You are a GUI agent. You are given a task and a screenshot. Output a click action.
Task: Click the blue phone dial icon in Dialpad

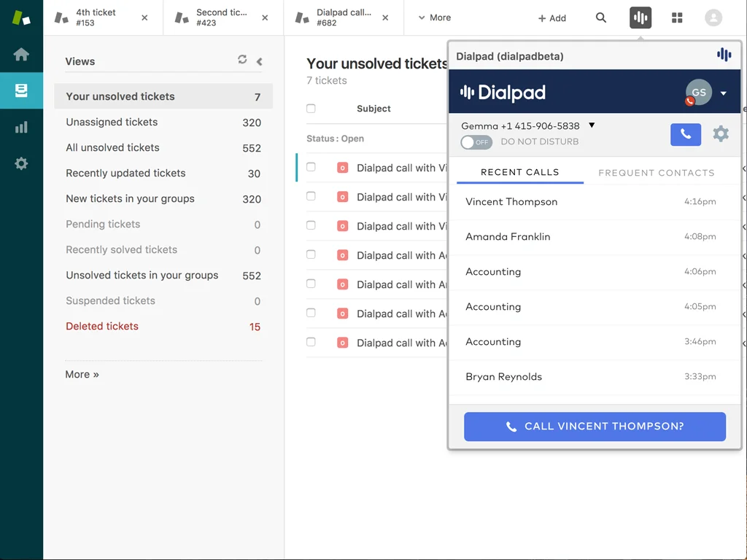[685, 134]
